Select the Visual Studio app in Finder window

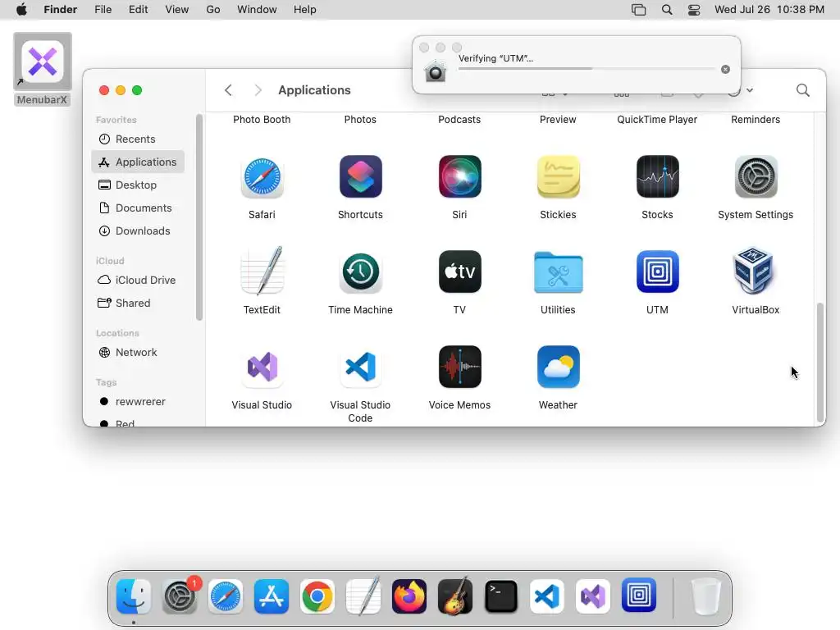tap(262, 367)
